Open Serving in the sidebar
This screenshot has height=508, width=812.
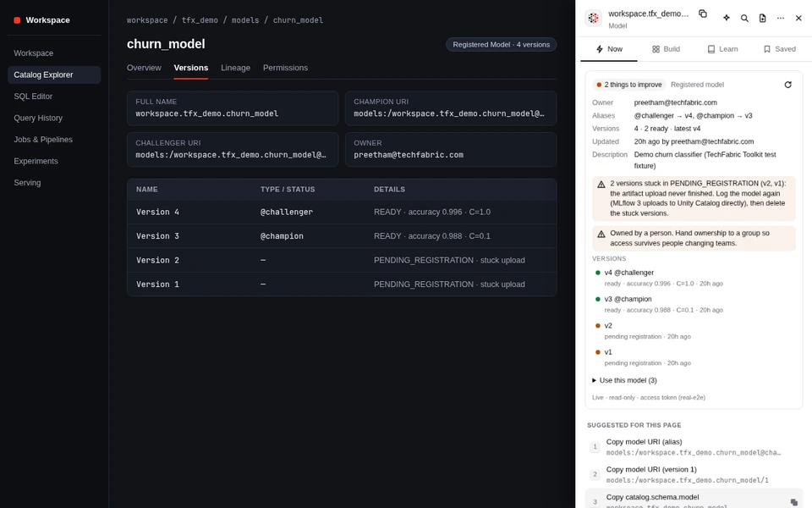coord(54,183)
